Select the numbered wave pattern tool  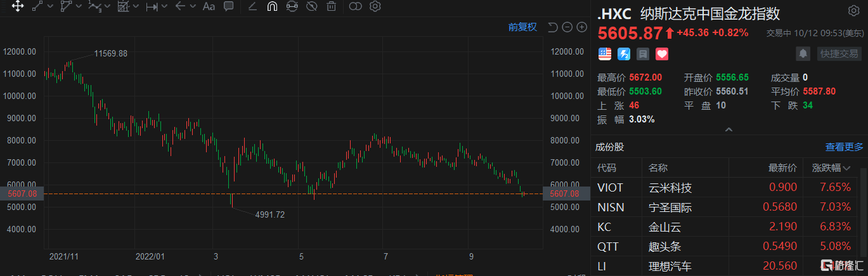coord(94,7)
